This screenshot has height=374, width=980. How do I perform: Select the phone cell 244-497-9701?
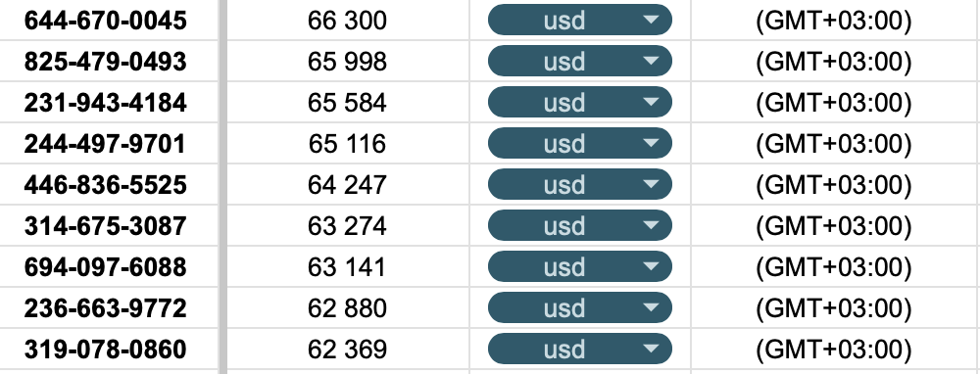(109, 144)
